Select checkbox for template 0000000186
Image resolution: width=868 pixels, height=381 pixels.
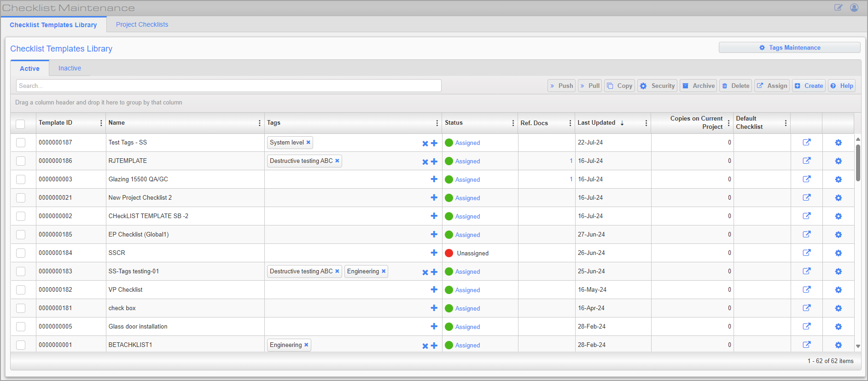click(21, 161)
